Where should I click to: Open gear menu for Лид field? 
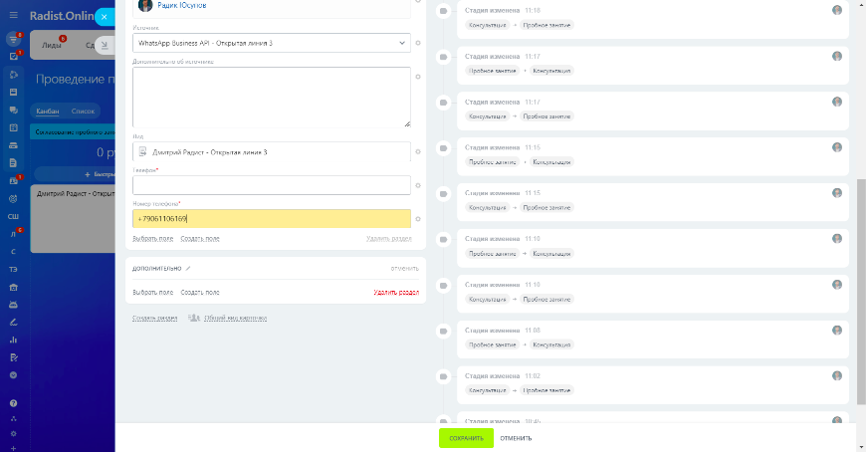[x=418, y=151]
